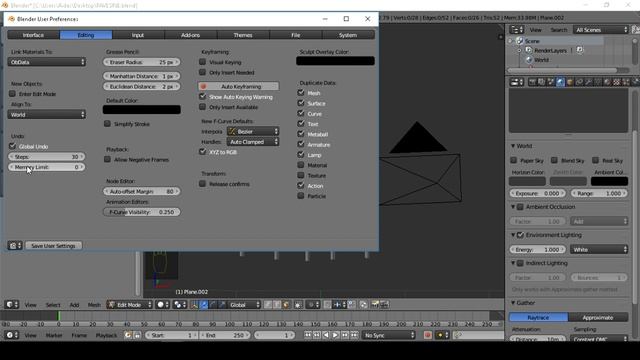Toggle Mesh duplicate data checkbox
This screenshot has height=360, width=640.
click(x=301, y=93)
